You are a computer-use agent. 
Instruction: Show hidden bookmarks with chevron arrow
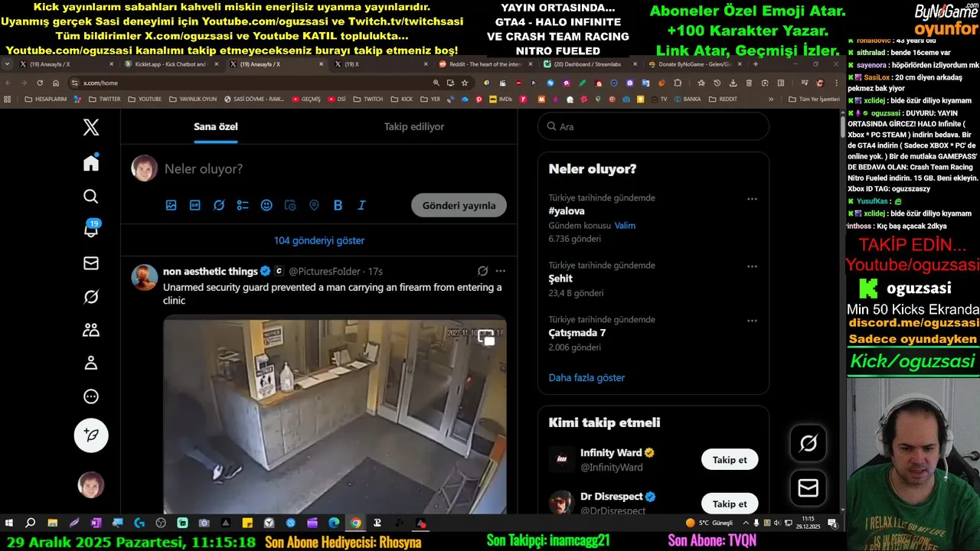coord(769,99)
